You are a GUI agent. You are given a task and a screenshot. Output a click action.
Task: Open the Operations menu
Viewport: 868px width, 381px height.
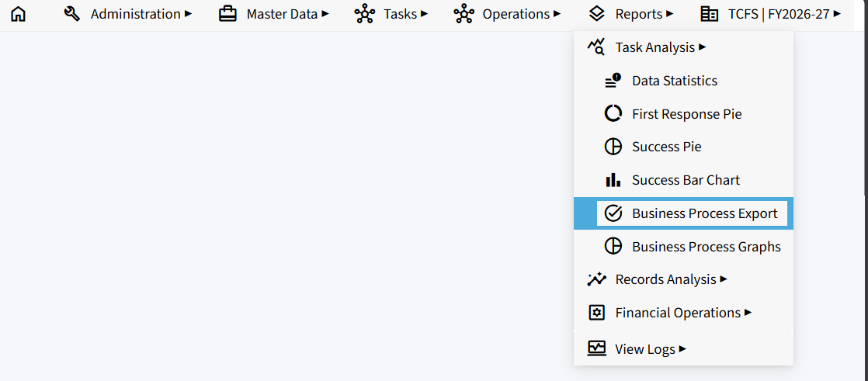click(506, 14)
